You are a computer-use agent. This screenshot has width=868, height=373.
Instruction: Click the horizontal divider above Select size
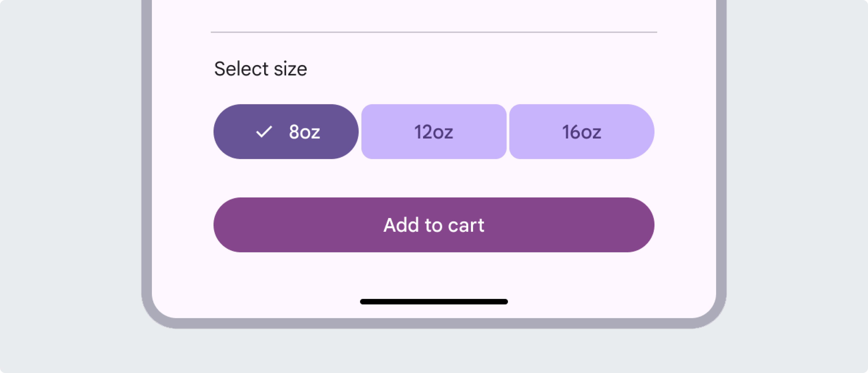point(434,32)
